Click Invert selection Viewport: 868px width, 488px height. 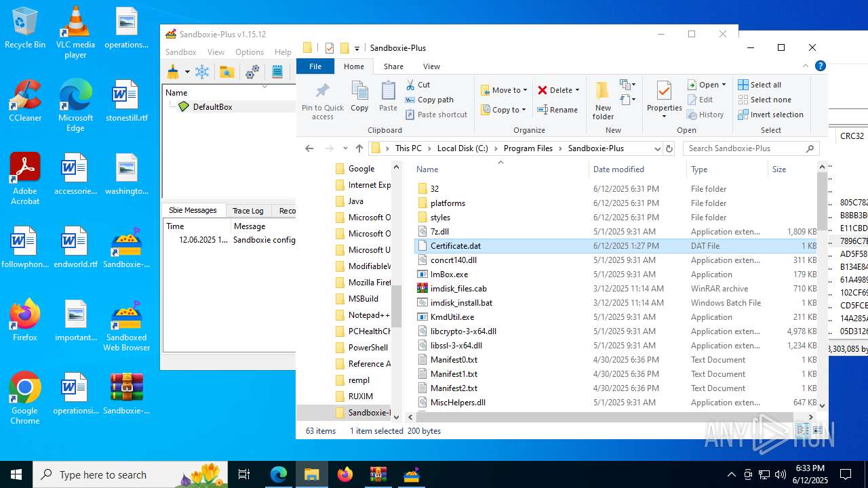tap(770, 115)
